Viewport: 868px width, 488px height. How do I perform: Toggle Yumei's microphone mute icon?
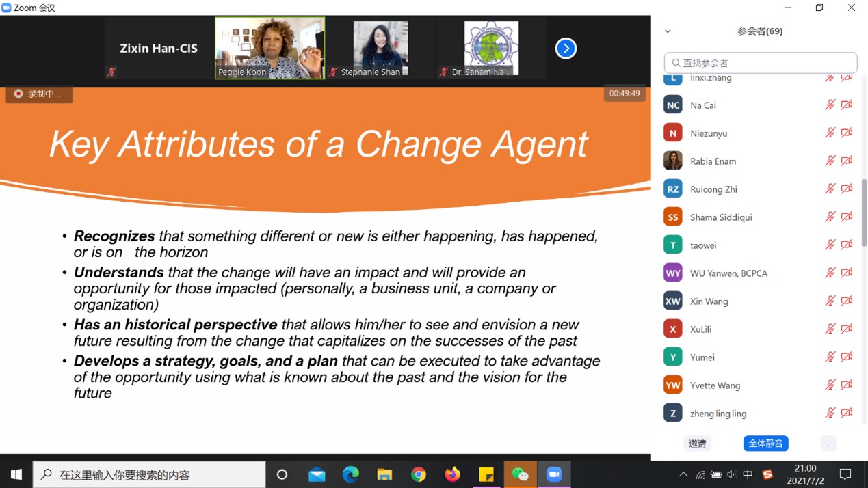830,357
